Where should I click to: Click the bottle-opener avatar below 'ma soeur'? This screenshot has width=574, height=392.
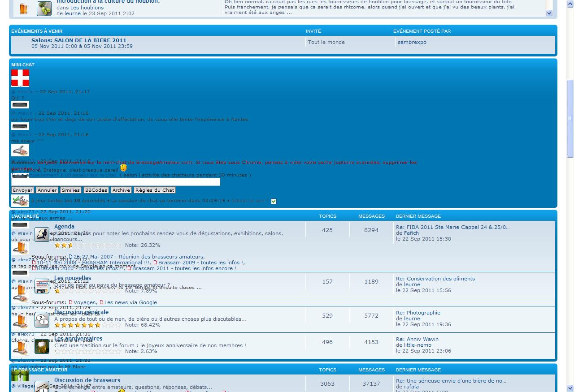pyautogui.click(x=20, y=150)
